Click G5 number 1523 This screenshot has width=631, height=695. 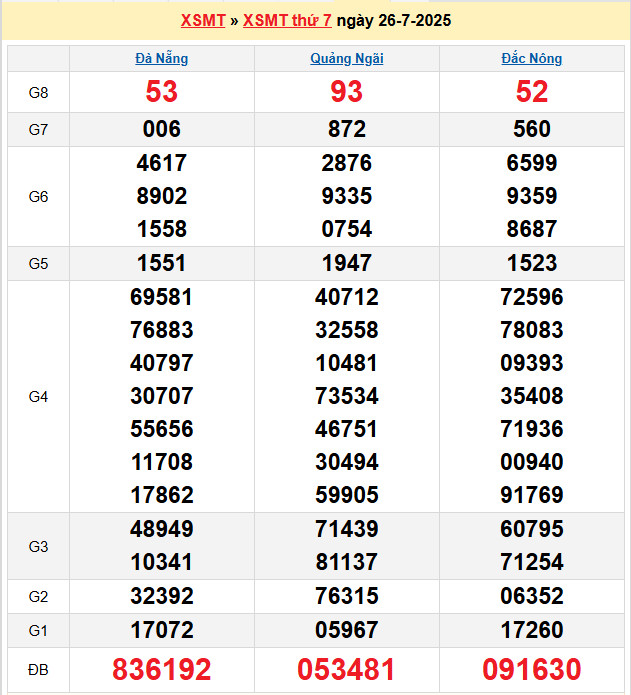pyautogui.click(x=532, y=263)
